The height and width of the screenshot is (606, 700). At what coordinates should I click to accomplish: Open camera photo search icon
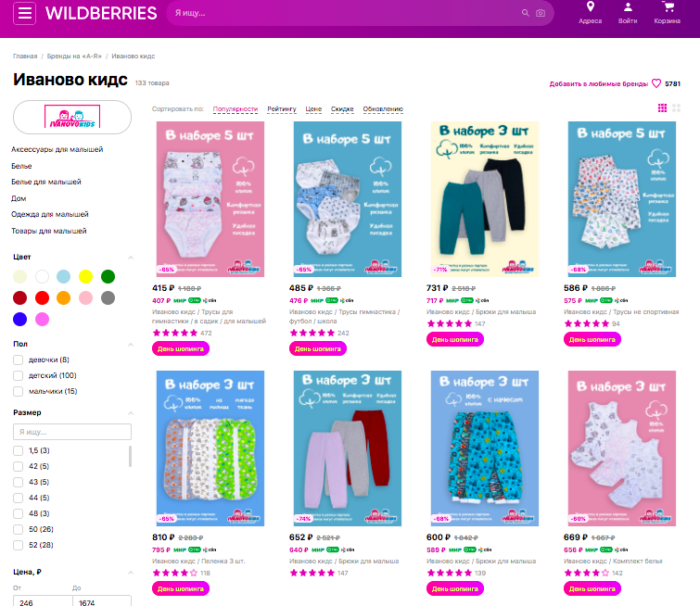pos(541,13)
